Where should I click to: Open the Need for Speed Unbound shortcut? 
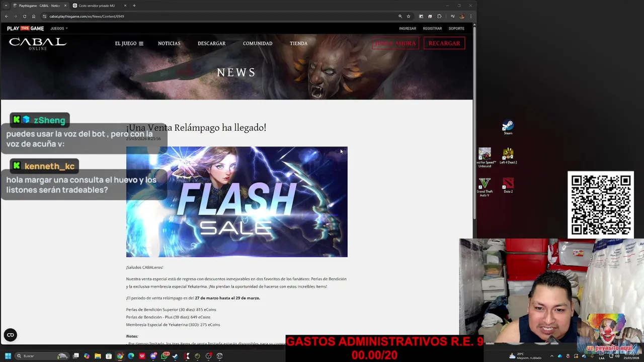pos(485,157)
